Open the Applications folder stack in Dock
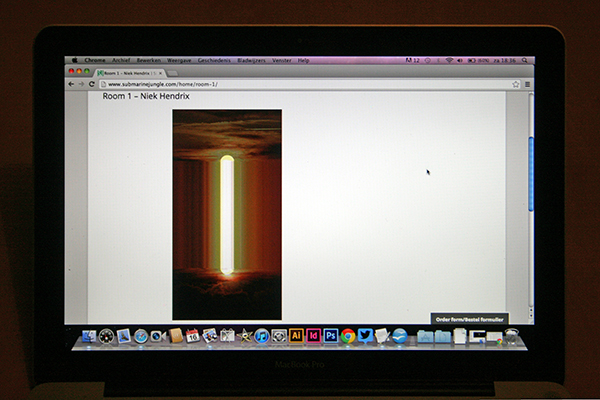Image resolution: width=600 pixels, height=400 pixels. click(x=425, y=337)
